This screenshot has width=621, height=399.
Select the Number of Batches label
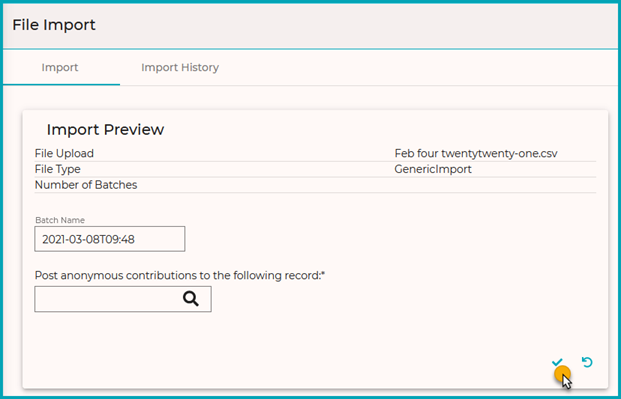point(86,185)
